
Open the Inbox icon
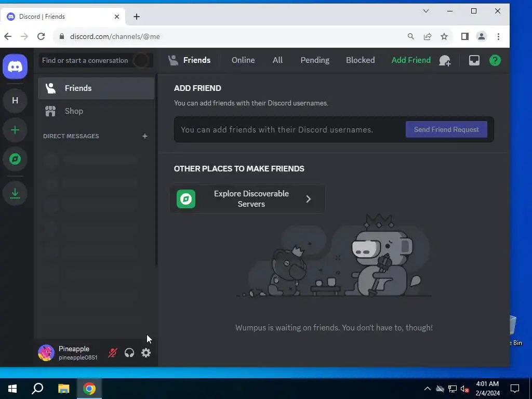click(x=474, y=60)
